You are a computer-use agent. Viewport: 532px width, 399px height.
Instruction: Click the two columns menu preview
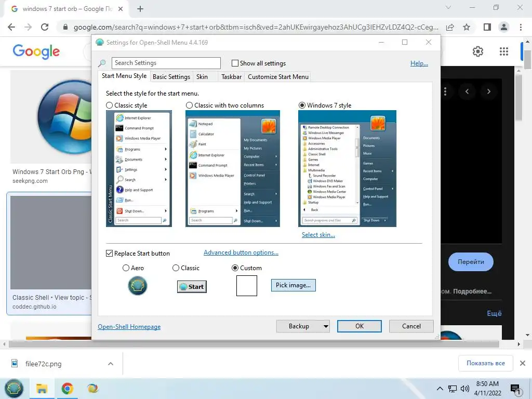click(233, 169)
